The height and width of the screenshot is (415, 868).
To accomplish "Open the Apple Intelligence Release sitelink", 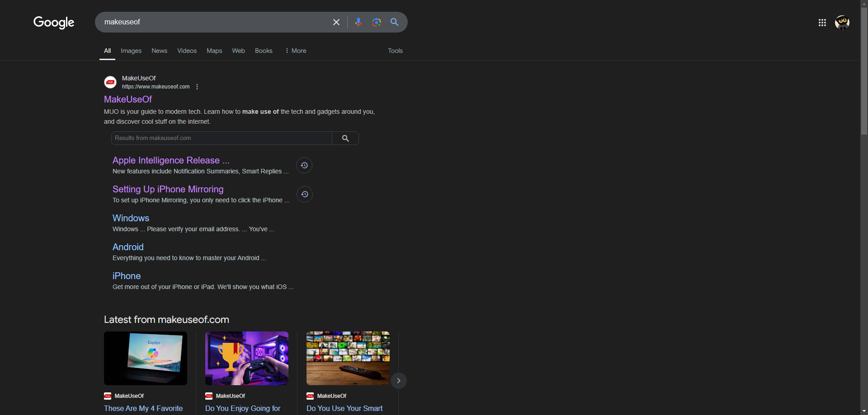I will pos(171,160).
